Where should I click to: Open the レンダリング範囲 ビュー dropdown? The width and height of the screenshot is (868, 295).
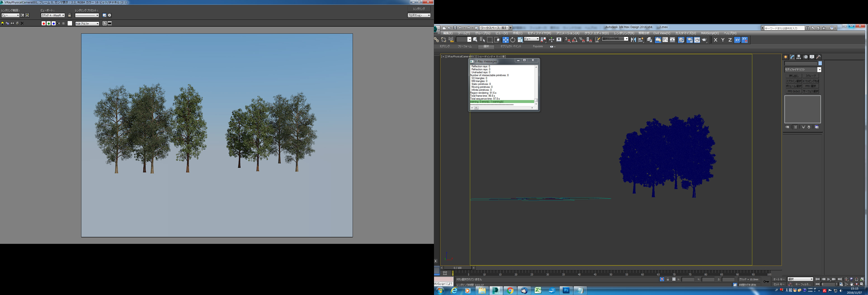tap(10, 15)
